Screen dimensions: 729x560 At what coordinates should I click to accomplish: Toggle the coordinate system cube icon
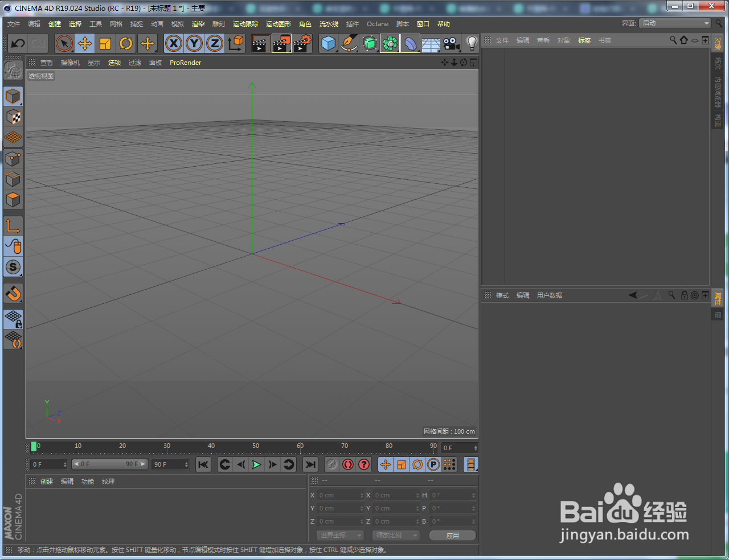235,43
